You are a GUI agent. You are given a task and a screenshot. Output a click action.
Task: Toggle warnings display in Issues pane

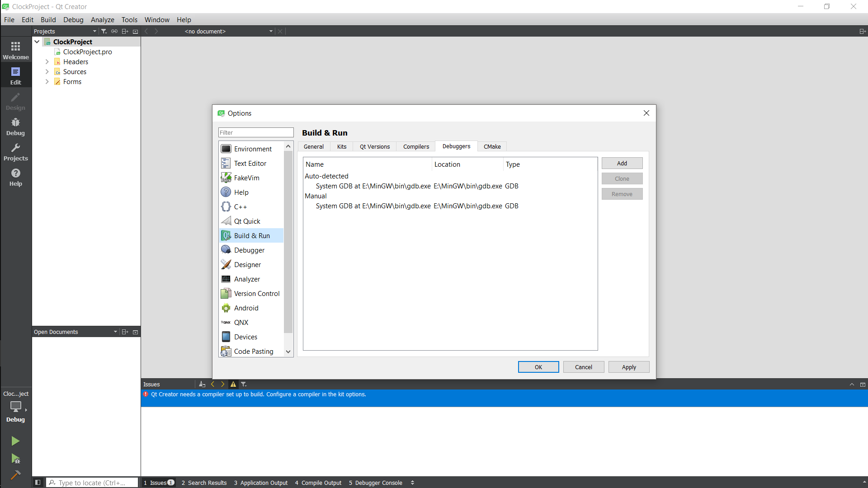(233, 384)
